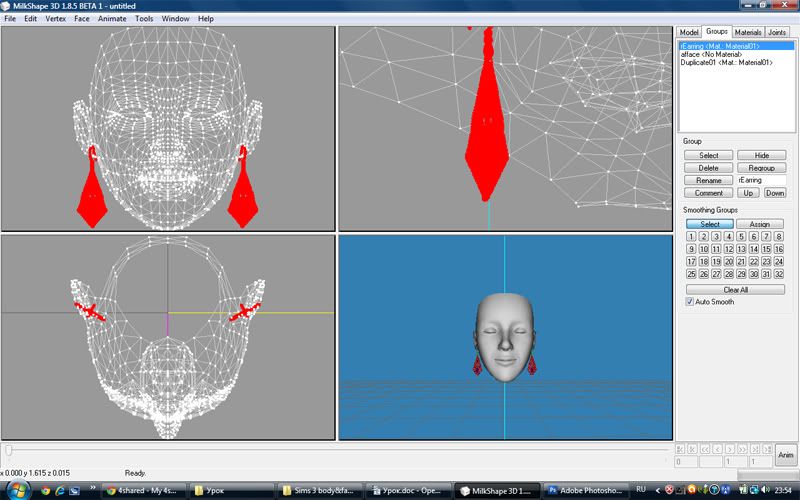Screen dimensions: 800x500
Task: Click the Comment button
Action: pyautogui.click(x=709, y=193)
